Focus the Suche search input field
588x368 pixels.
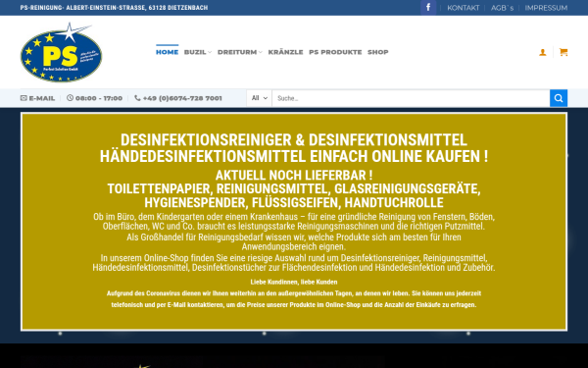click(411, 98)
